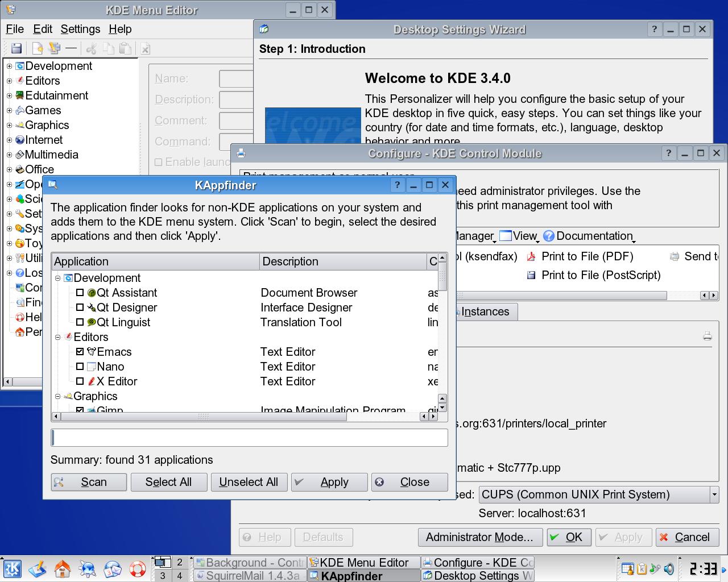Click Apply in the KAppfinder dialog
Screen dimensions: 728x582
pos(329,482)
